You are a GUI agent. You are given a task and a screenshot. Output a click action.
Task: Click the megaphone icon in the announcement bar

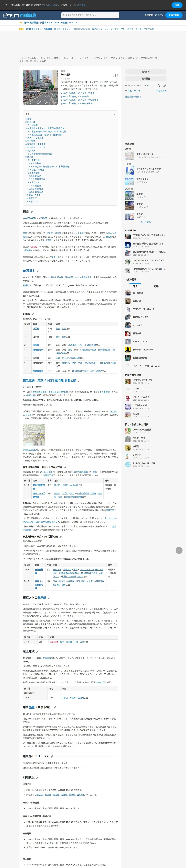point(21,23)
